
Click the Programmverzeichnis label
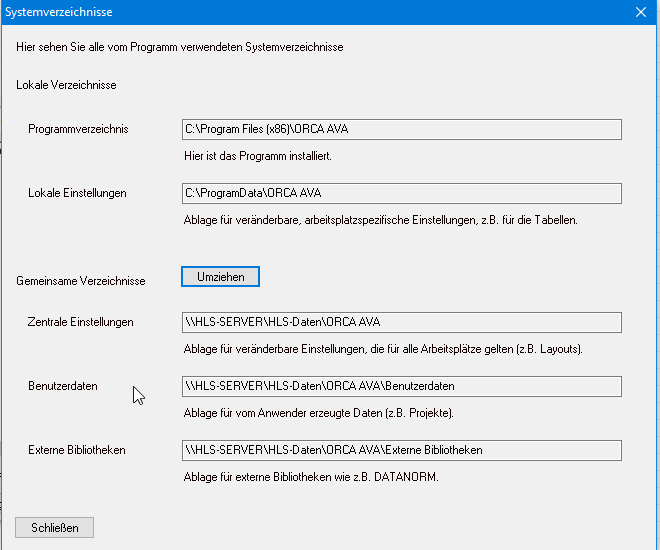pos(78,129)
